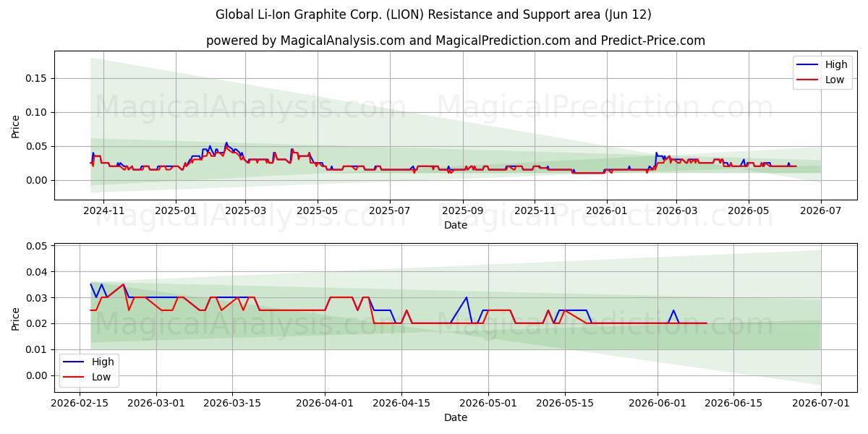Click the '2025-09' tick label on the top chart
This screenshot has height=434, width=868.
(x=463, y=210)
